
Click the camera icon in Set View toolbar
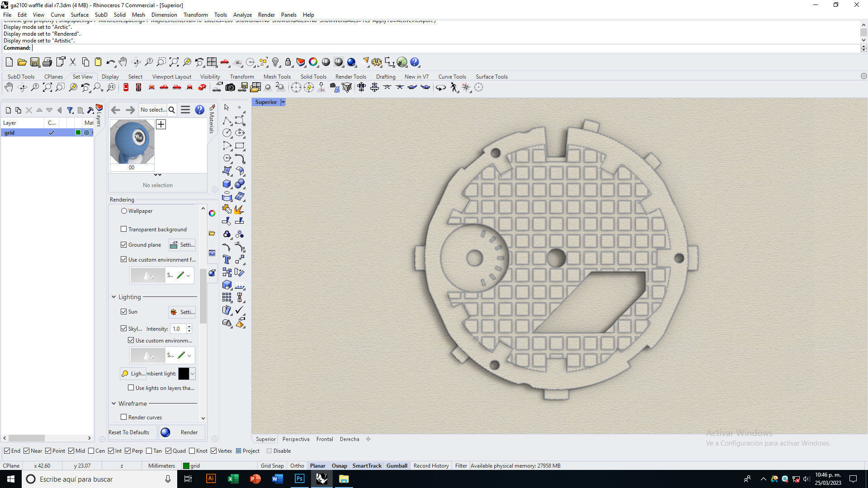[230, 87]
